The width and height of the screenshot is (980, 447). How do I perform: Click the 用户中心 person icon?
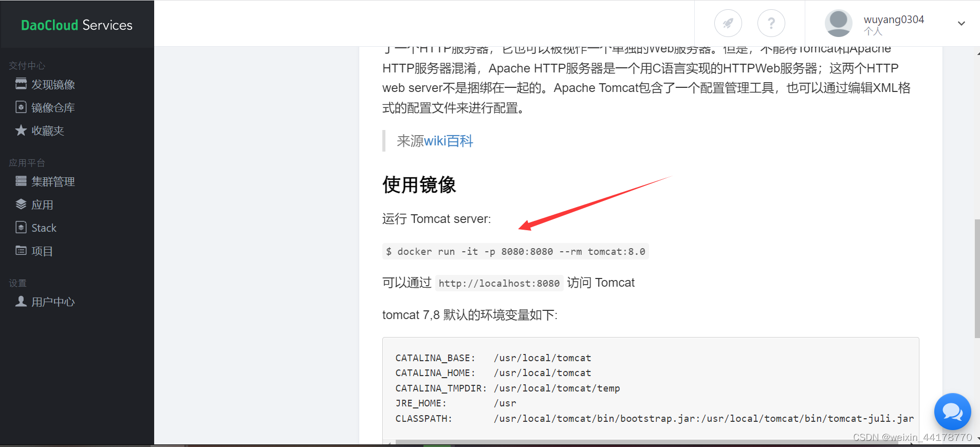pyautogui.click(x=21, y=301)
